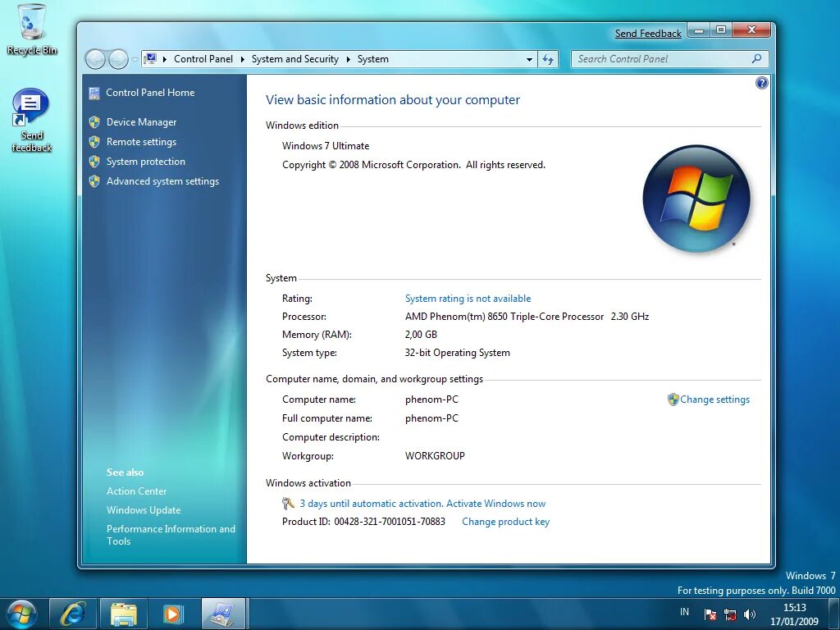This screenshot has width=840, height=630.
Task: Open Windows Update under See also
Action: pyautogui.click(x=144, y=510)
